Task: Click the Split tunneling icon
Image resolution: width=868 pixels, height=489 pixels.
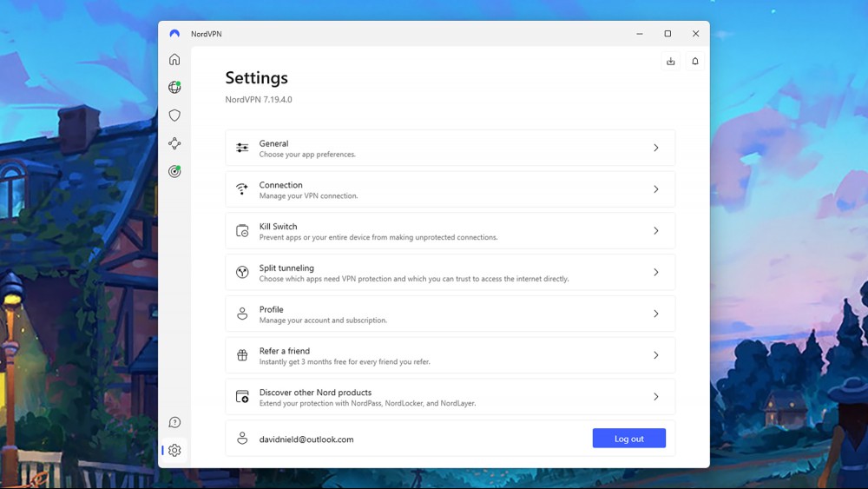Action: (242, 272)
